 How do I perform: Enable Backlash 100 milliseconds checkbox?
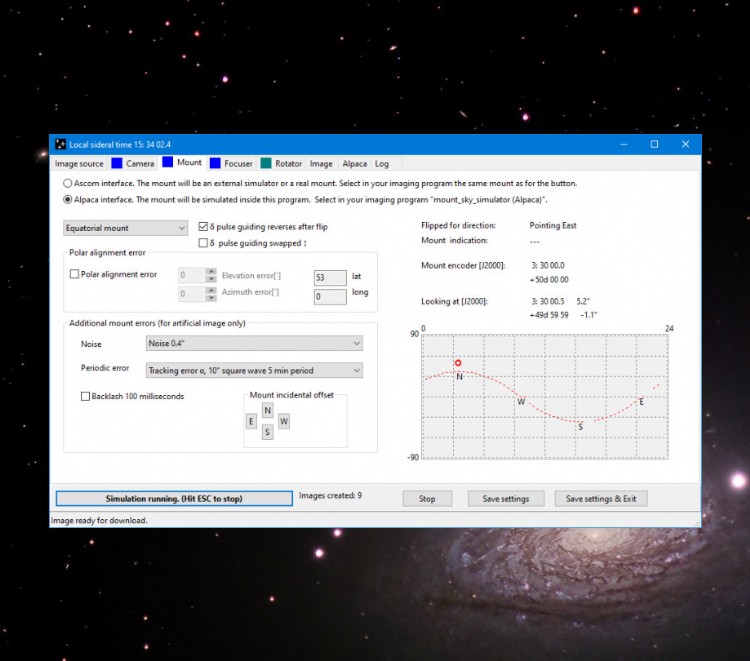(85, 396)
